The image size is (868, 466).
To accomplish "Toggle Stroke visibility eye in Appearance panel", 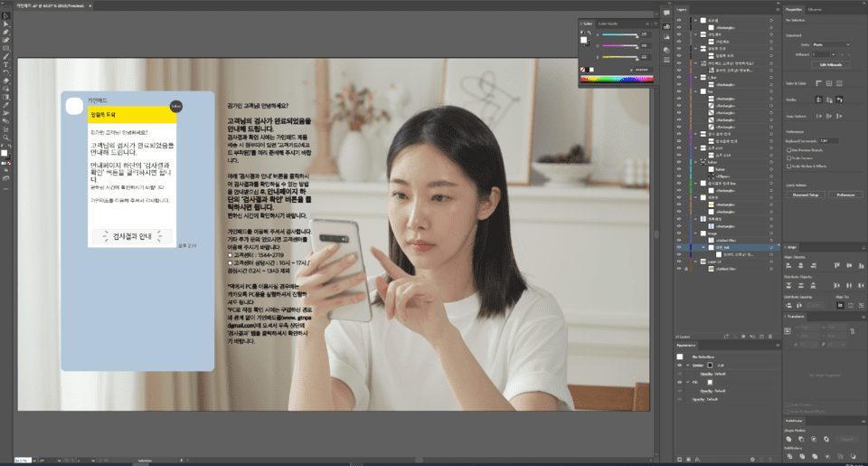I will click(679, 366).
